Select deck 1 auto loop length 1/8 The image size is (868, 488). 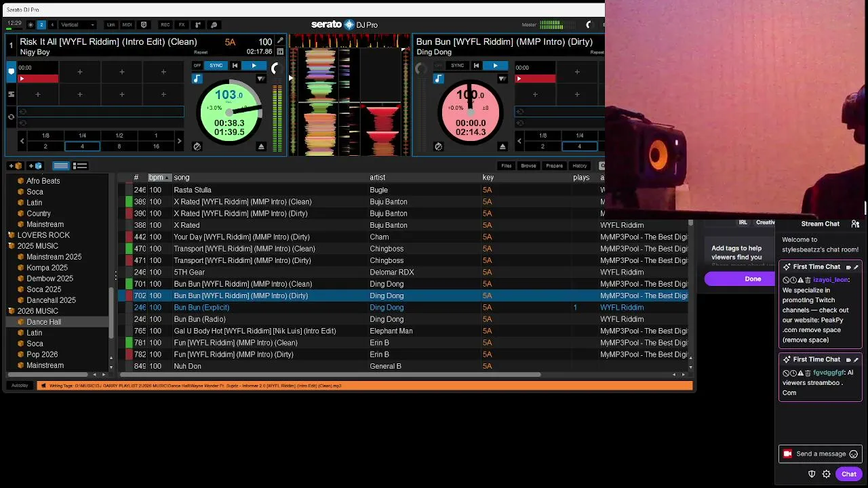pyautogui.click(x=45, y=136)
